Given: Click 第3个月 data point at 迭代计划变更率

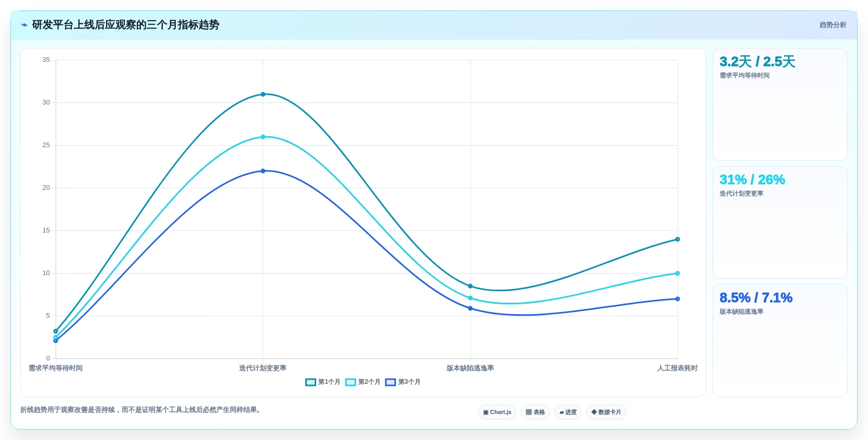Looking at the screenshot, I should [x=263, y=171].
